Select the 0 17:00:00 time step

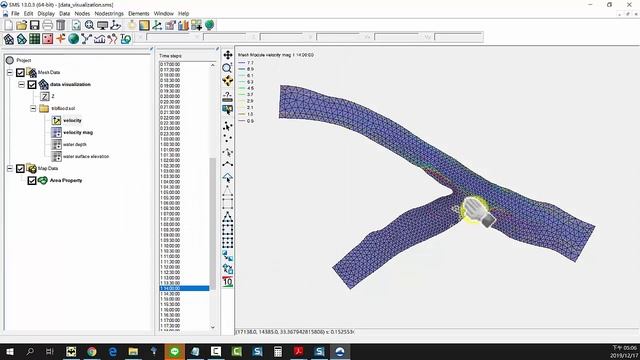[184, 64]
